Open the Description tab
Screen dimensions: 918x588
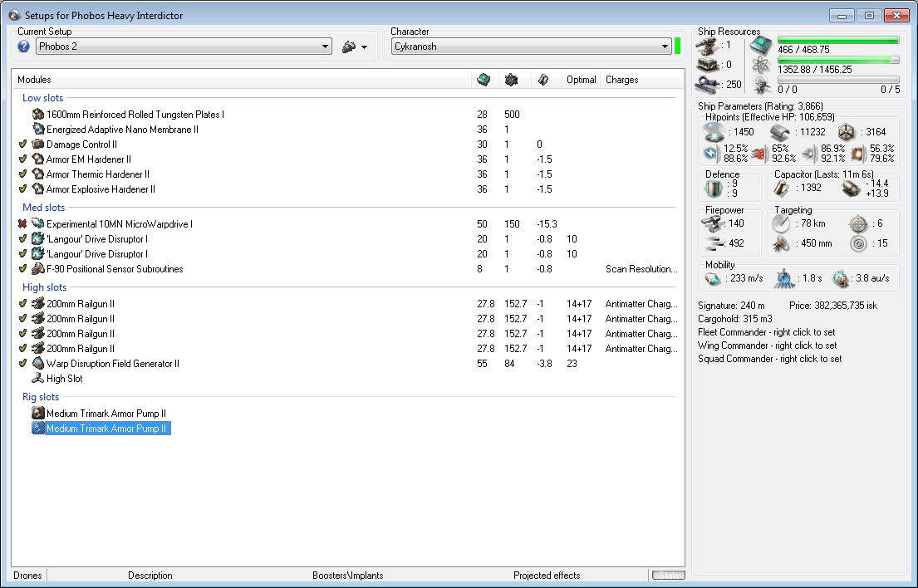click(x=150, y=576)
